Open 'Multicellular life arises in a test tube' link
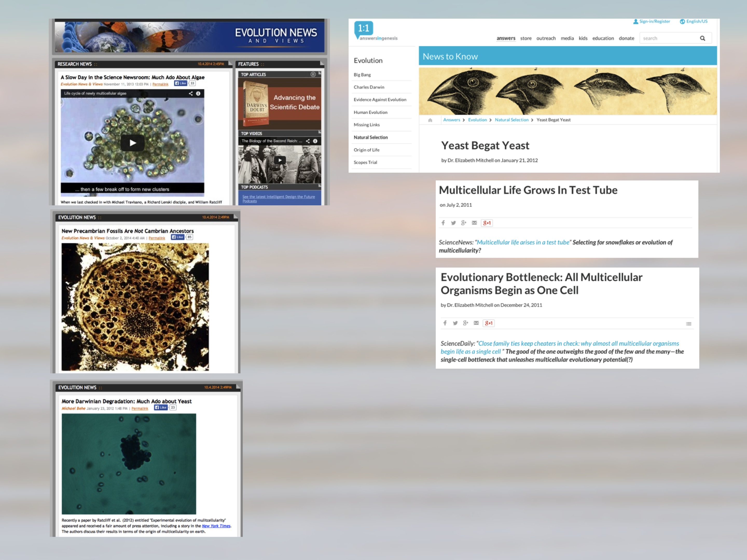Image resolution: width=747 pixels, height=560 pixels. (x=523, y=242)
